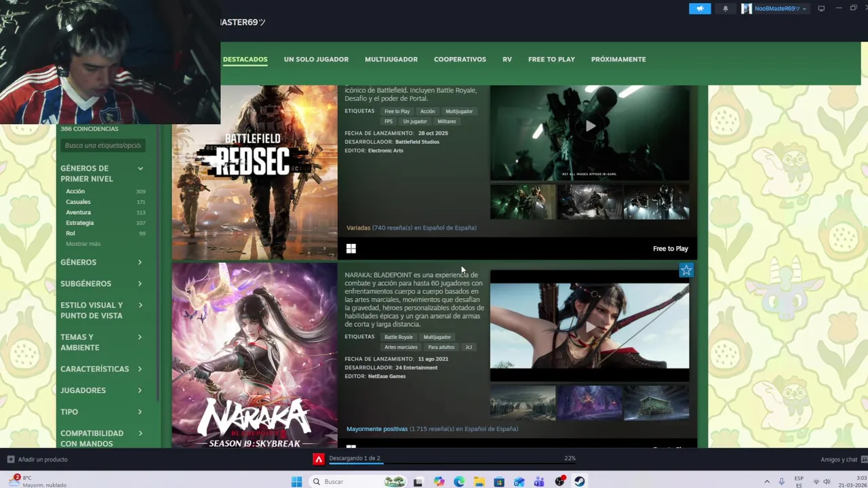Expand the Subgéneros filter section

(102, 284)
